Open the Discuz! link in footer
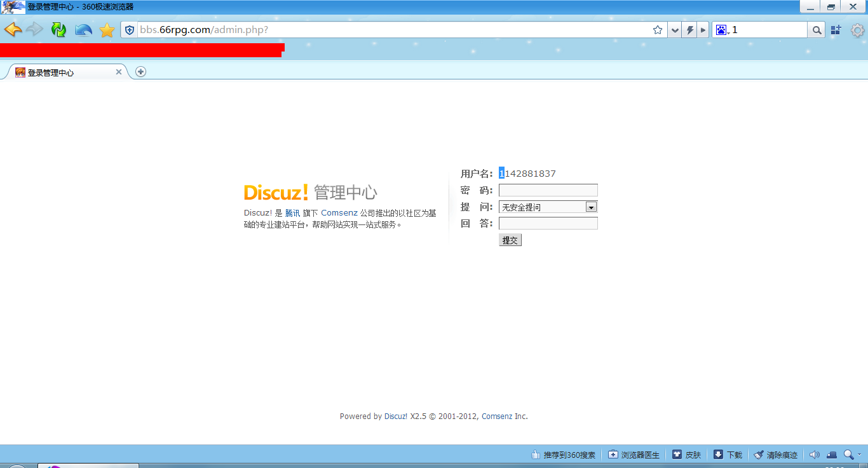Image resolution: width=868 pixels, height=468 pixels. point(396,416)
